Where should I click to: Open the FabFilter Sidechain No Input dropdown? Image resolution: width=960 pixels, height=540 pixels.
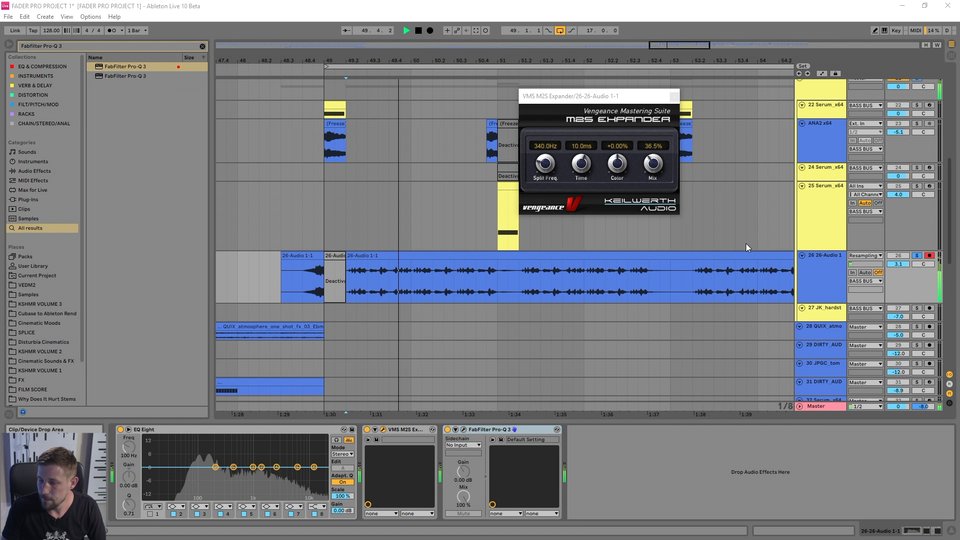[x=463, y=445]
